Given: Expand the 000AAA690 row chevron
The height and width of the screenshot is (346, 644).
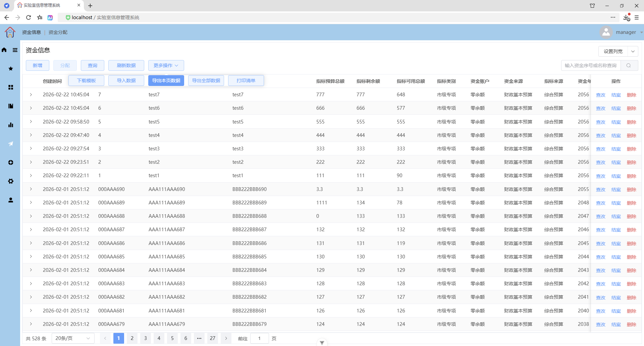Looking at the screenshot, I should point(31,189).
